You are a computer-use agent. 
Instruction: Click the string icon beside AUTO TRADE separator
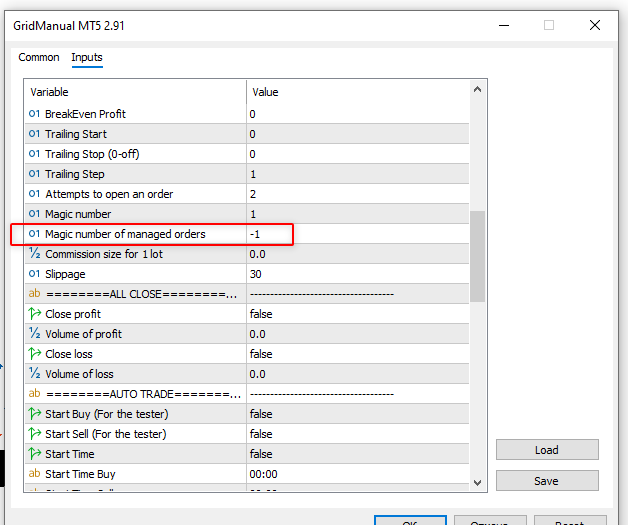[x=34, y=394]
